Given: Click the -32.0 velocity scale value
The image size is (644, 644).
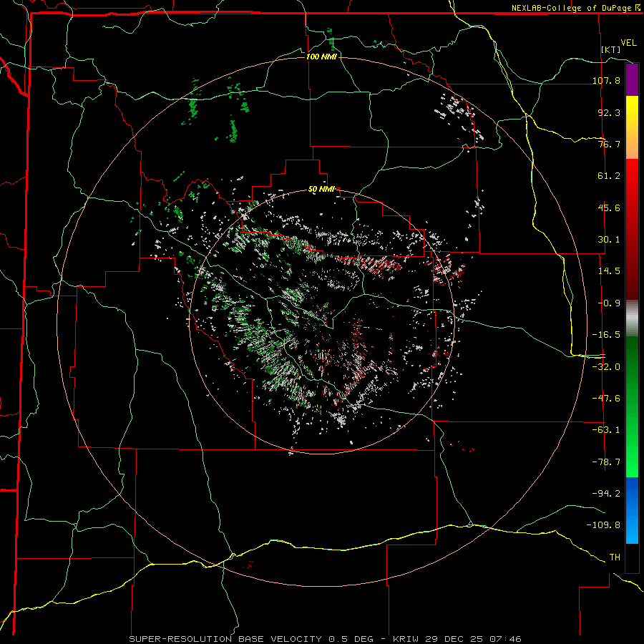Looking at the screenshot, I should pyautogui.click(x=606, y=367).
